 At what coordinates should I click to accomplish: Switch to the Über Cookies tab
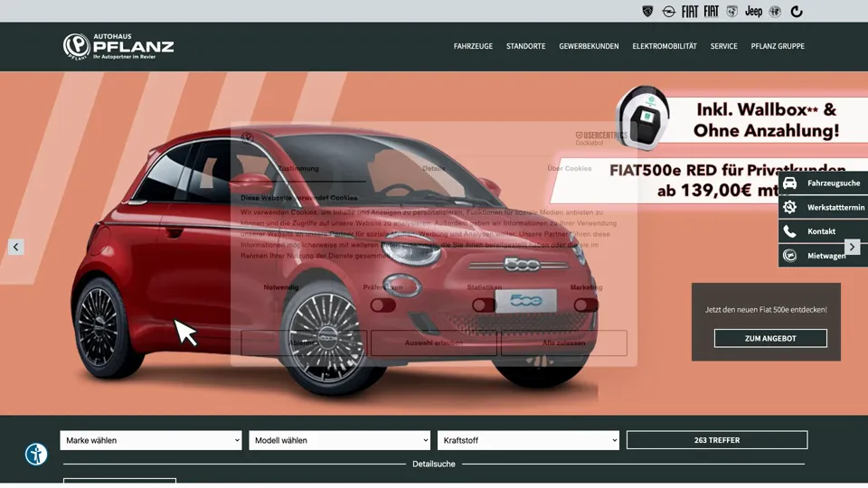570,169
